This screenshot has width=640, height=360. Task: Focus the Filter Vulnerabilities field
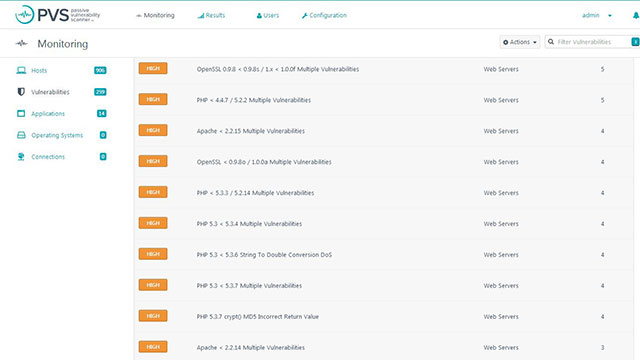point(593,42)
